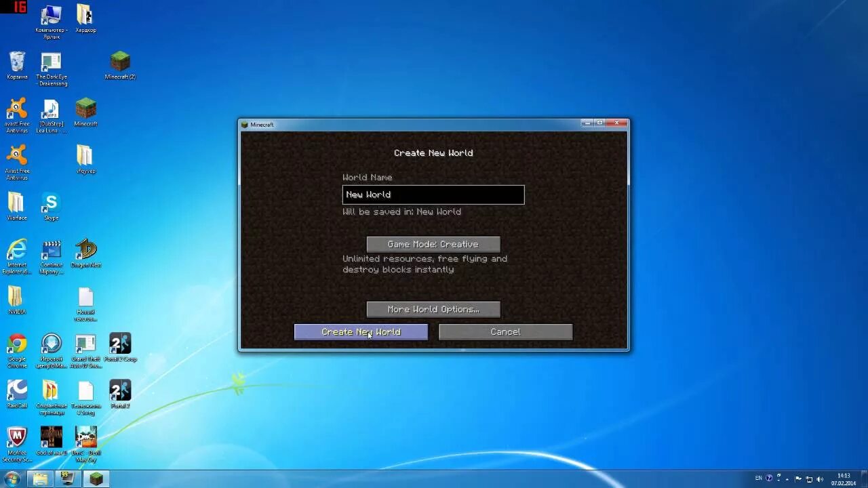This screenshot has width=868, height=488.
Task: Show hidden system tray icons
Action: 789,479
